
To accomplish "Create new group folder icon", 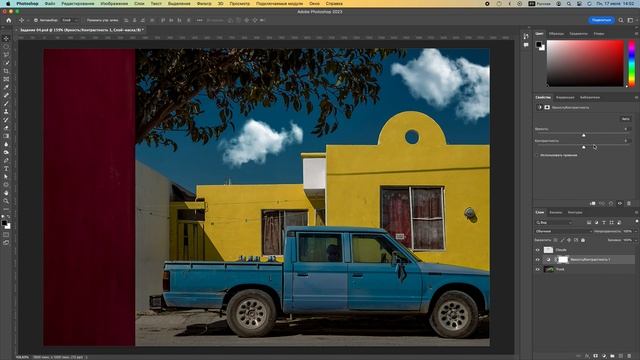I will [x=613, y=356].
